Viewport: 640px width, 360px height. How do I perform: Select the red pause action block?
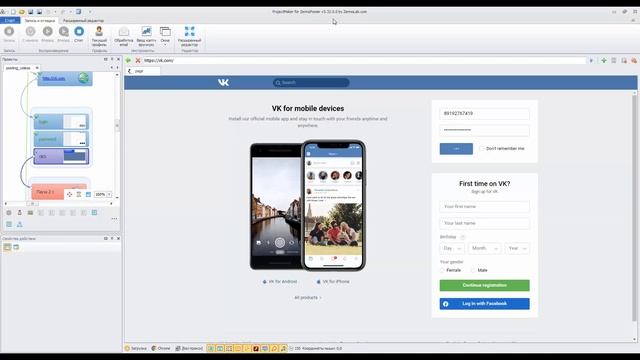coord(48,192)
